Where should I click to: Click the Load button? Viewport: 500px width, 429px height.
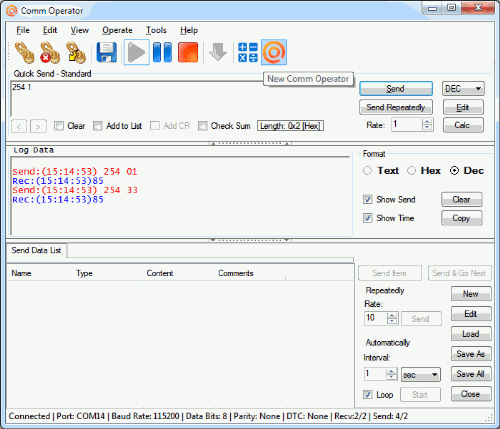(471, 334)
